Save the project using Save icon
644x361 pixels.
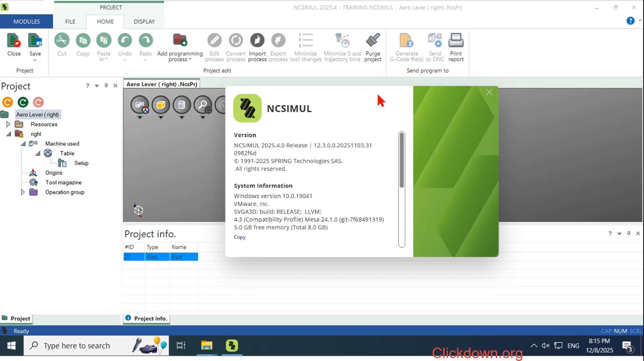point(35,41)
